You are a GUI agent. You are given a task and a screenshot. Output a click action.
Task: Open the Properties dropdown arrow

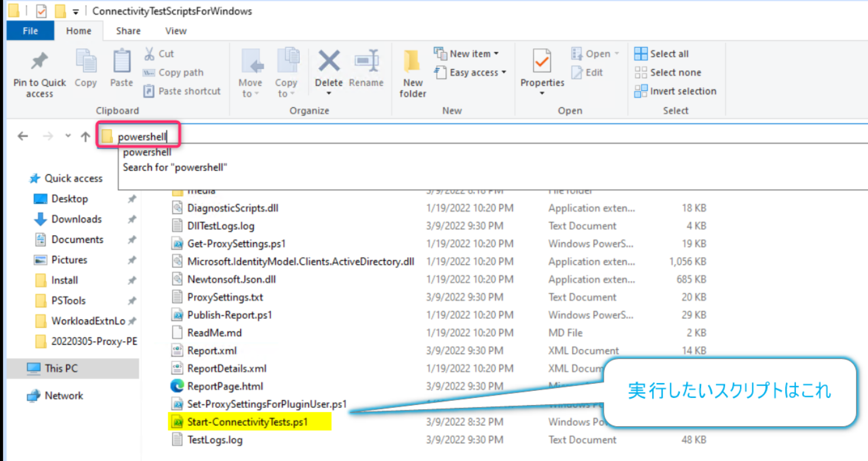(x=542, y=94)
